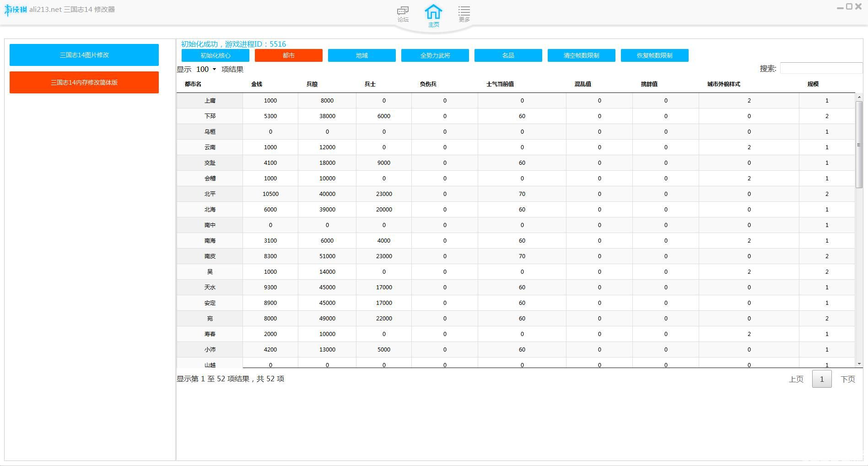Switch to the 地域 tab

pos(362,55)
